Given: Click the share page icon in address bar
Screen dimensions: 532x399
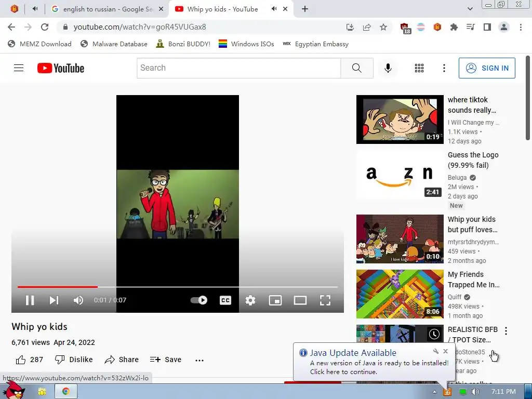Looking at the screenshot, I should [x=367, y=27].
